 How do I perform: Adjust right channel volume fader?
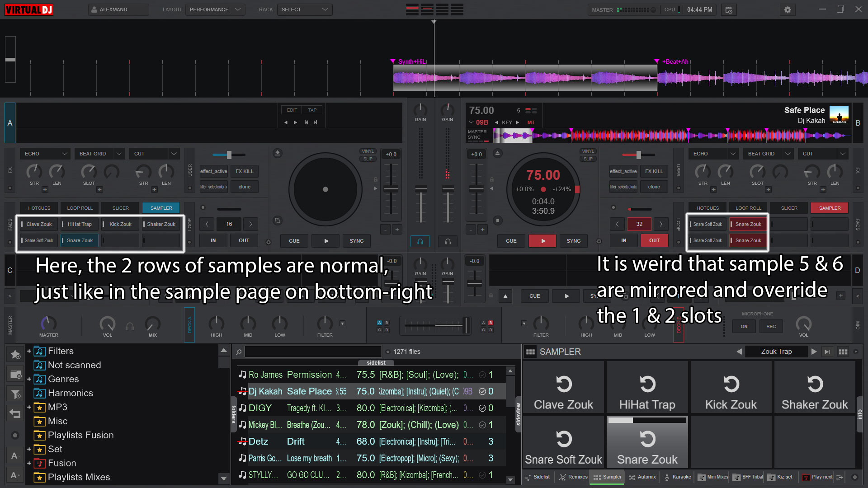point(448,189)
